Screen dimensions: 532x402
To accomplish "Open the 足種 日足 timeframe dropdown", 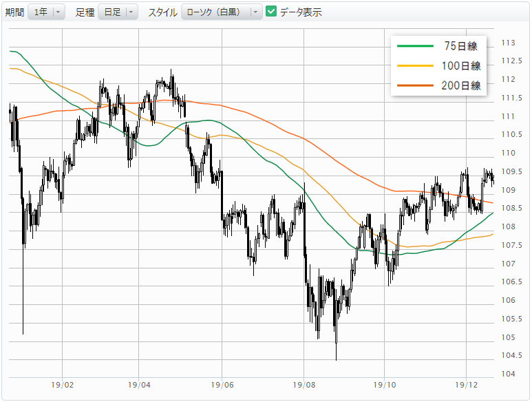I will (x=118, y=12).
